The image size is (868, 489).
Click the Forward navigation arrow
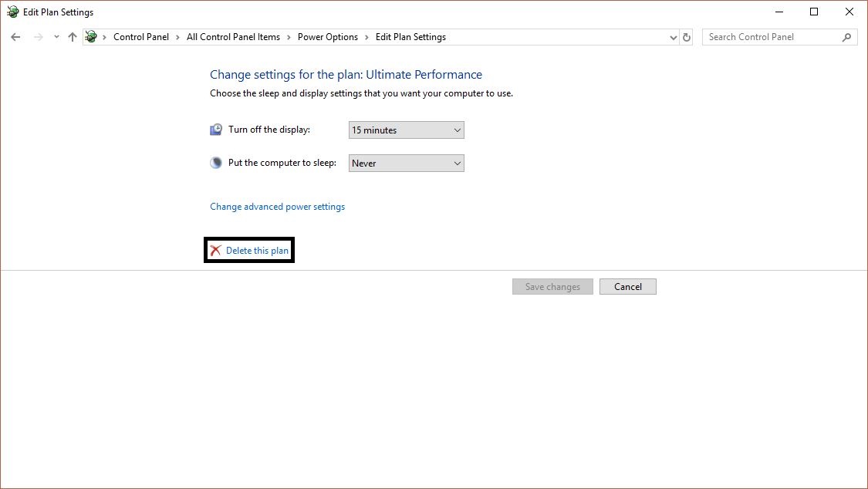click(x=35, y=36)
